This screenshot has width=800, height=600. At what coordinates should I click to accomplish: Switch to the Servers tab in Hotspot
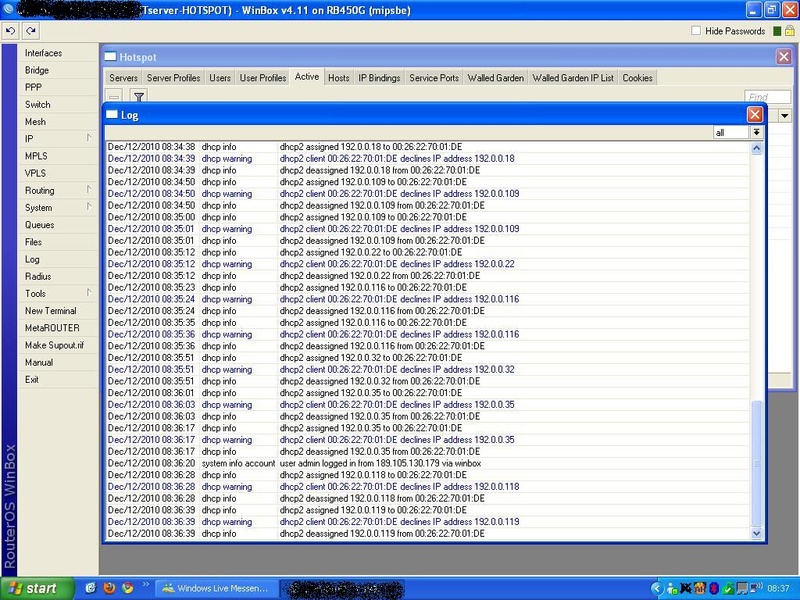point(123,78)
